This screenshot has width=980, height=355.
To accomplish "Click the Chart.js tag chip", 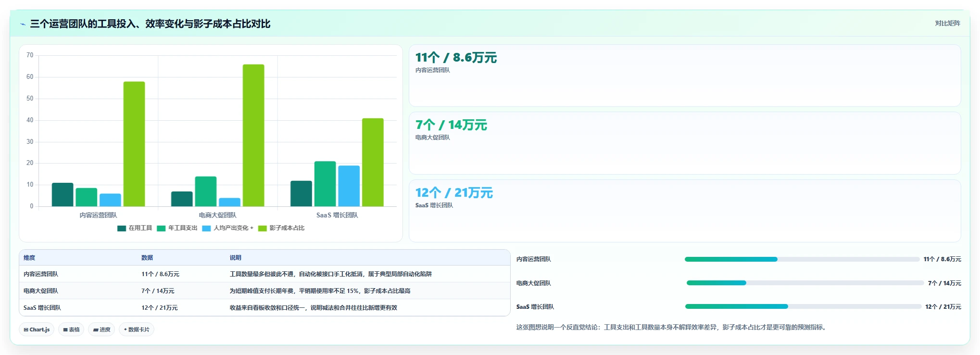I will coord(37,330).
